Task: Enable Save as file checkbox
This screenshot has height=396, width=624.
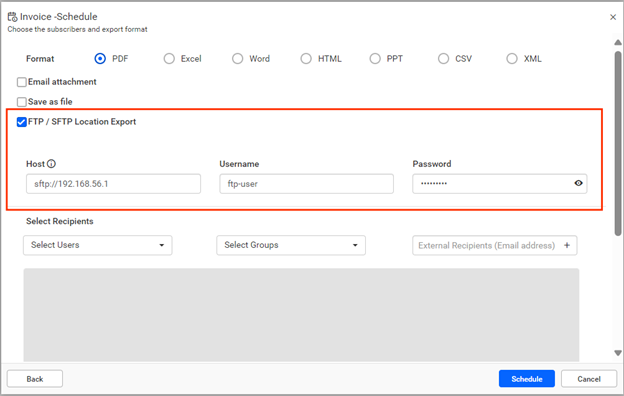Action: (21, 102)
